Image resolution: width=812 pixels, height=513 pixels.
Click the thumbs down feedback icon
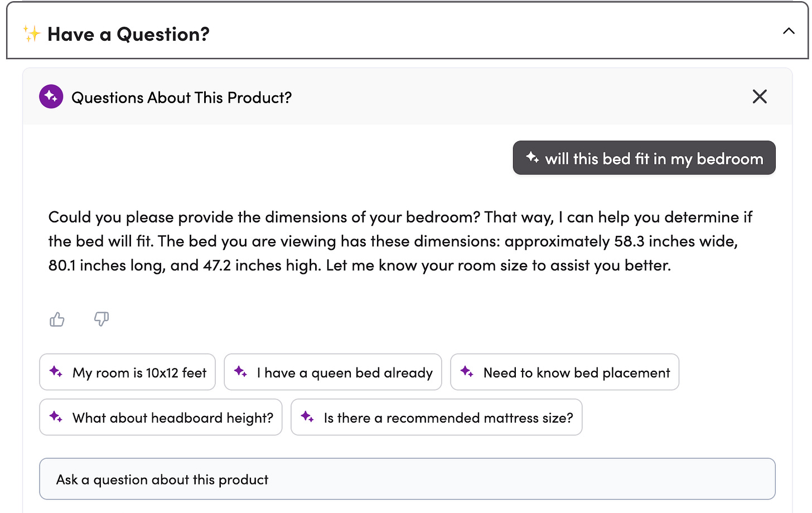pos(101,319)
